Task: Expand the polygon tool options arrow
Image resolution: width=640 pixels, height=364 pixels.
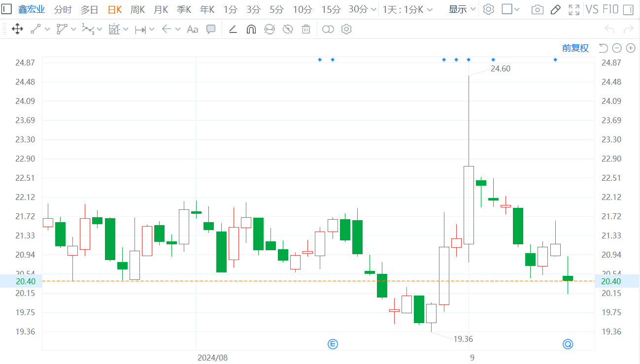Action: tap(73, 30)
